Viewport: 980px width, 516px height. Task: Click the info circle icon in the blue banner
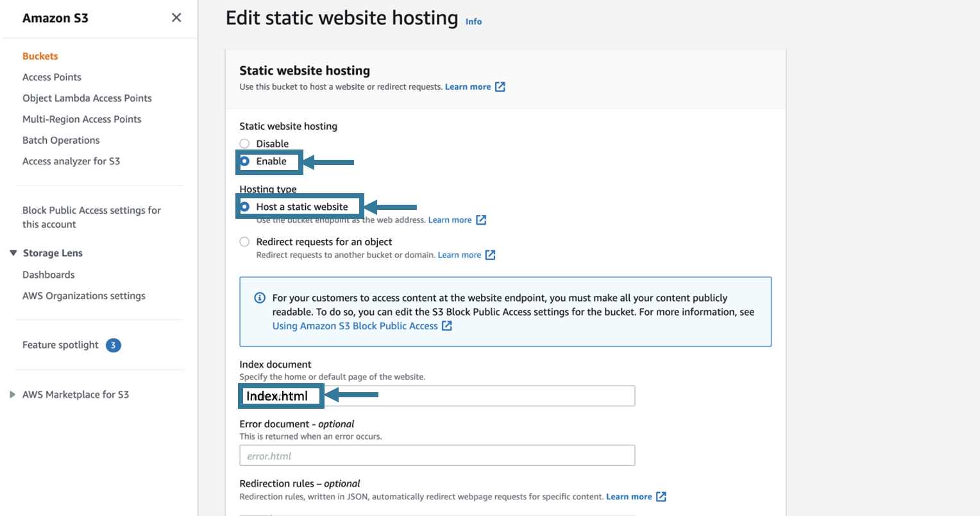(259, 298)
